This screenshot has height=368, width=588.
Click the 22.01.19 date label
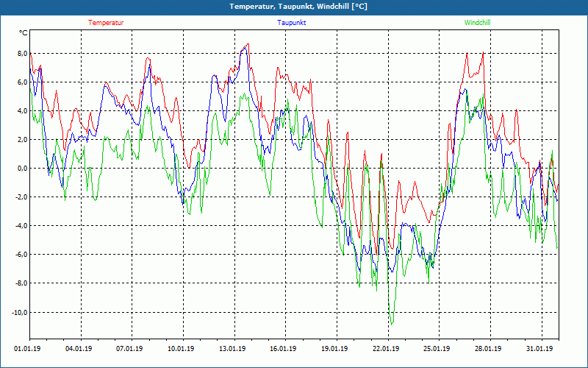385,349
